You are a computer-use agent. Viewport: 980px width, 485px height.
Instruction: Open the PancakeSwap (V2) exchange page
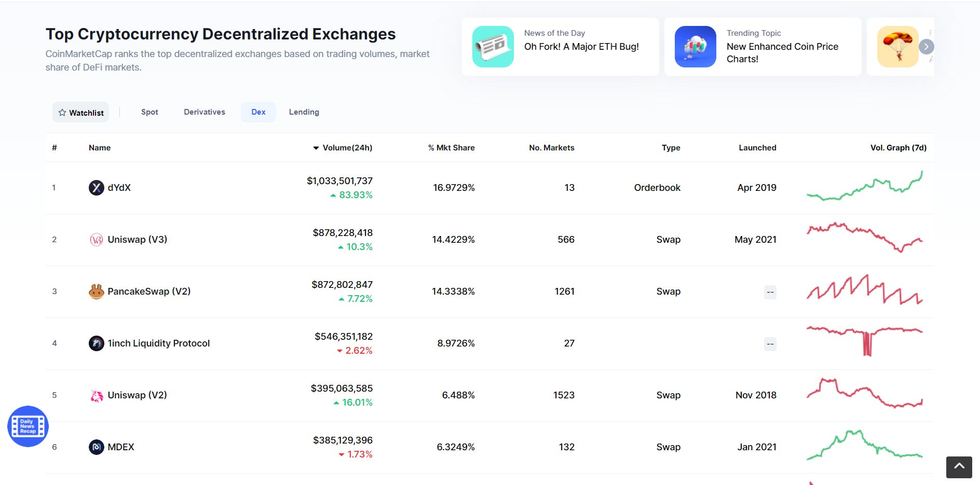point(149,292)
